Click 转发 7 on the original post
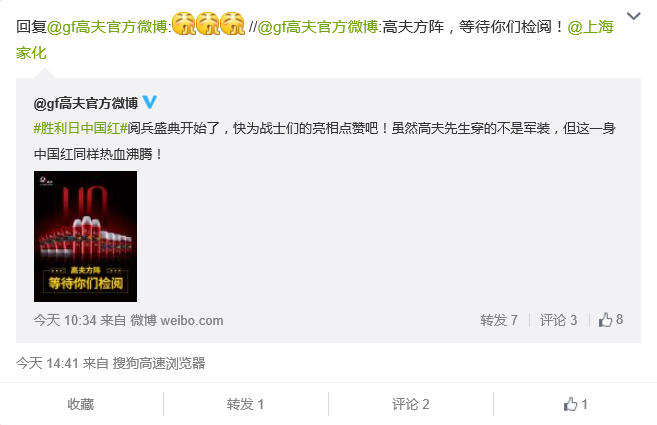The height and width of the screenshot is (425, 657). click(x=499, y=320)
